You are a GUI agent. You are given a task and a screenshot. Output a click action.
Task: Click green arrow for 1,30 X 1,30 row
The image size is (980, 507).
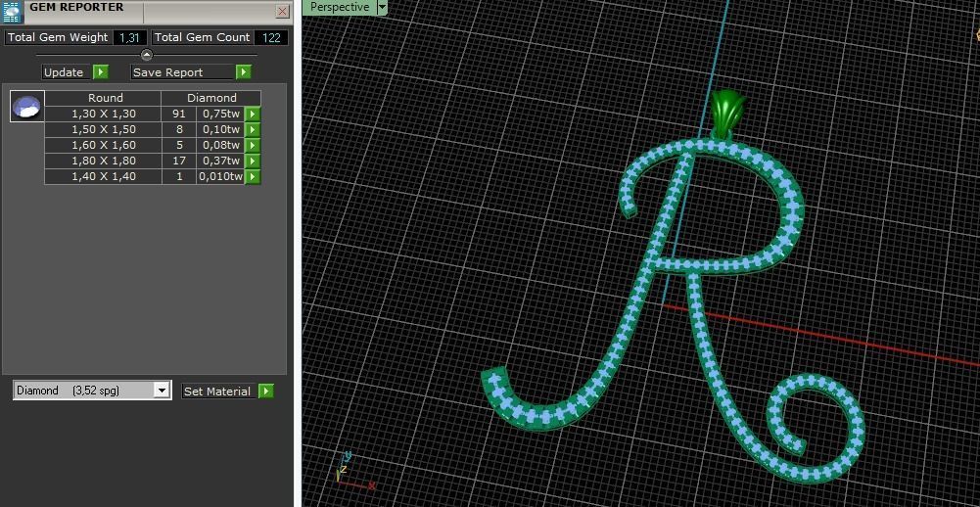point(253,114)
